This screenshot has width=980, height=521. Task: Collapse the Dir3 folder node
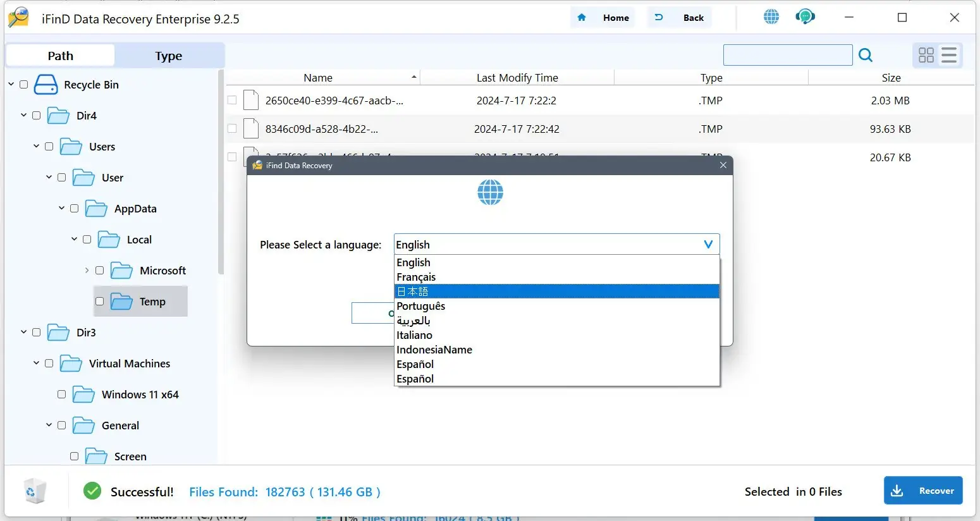click(23, 332)
